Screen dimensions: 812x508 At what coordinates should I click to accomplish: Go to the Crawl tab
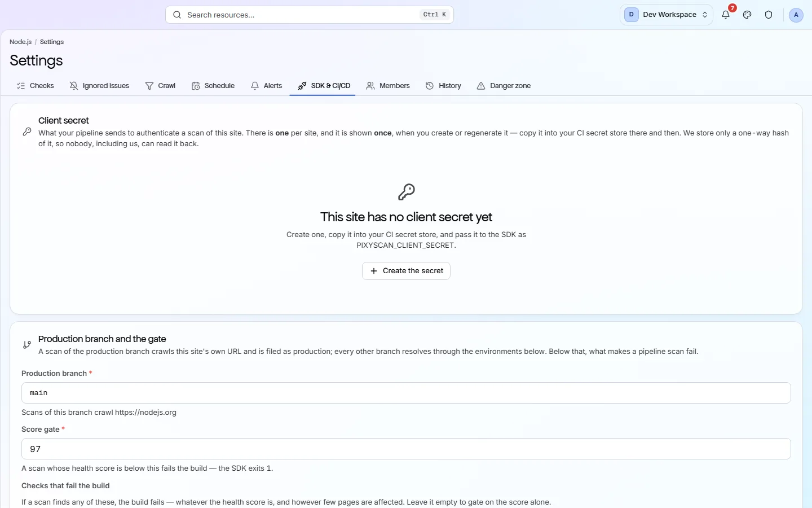pyautogui.click(x=160, y=86)
